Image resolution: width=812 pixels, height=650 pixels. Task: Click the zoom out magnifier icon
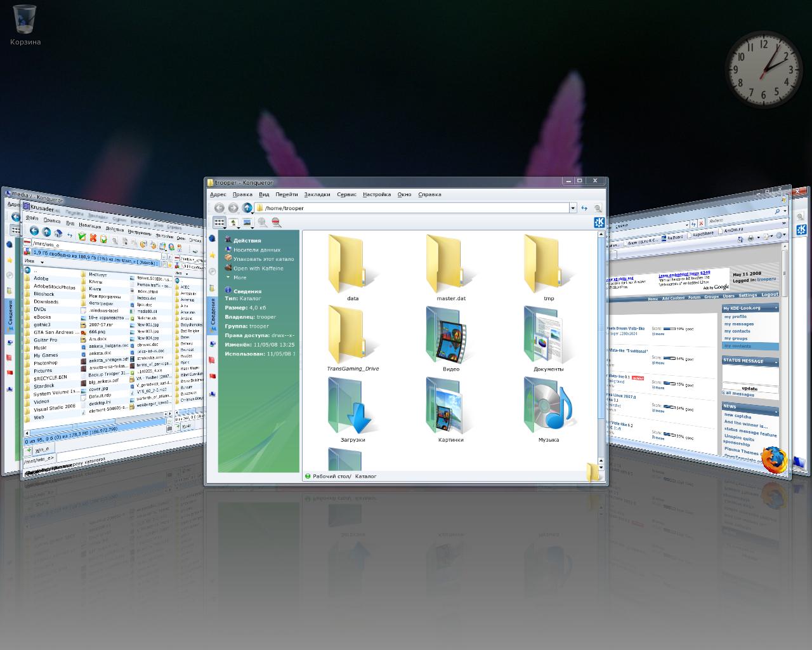point(277,222)
